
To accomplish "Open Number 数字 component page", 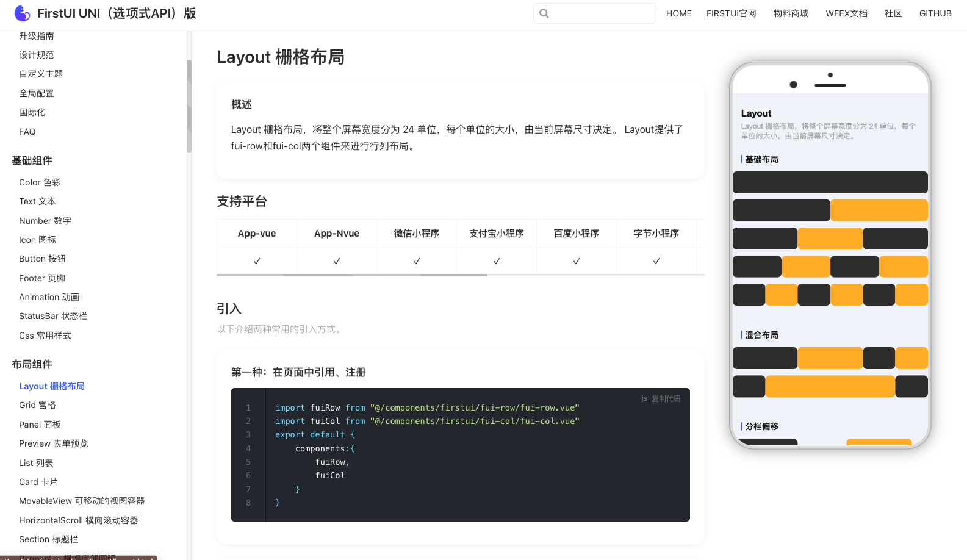I will (45, 221).
